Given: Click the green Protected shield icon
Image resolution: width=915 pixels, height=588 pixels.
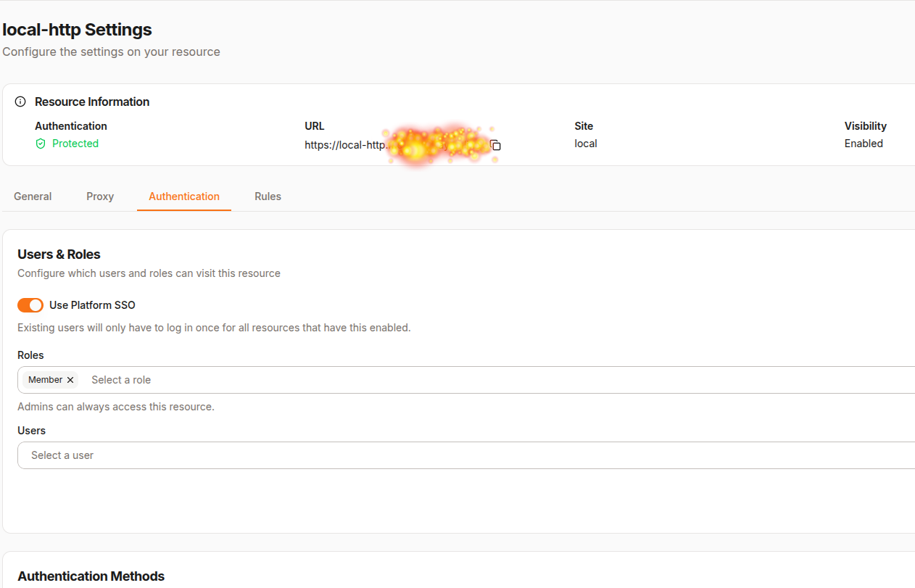Looking at the screenshot, I should pyautogui.click(x=41, y=144).
